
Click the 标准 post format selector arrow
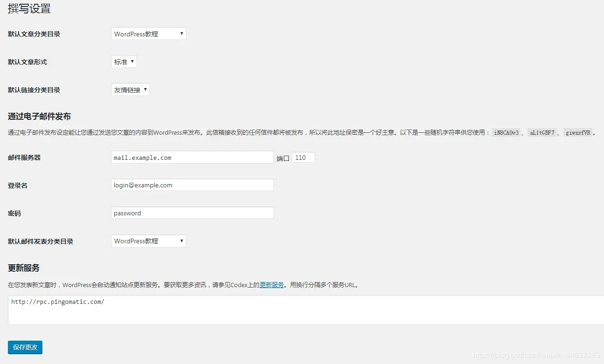(x=133, y=61)
